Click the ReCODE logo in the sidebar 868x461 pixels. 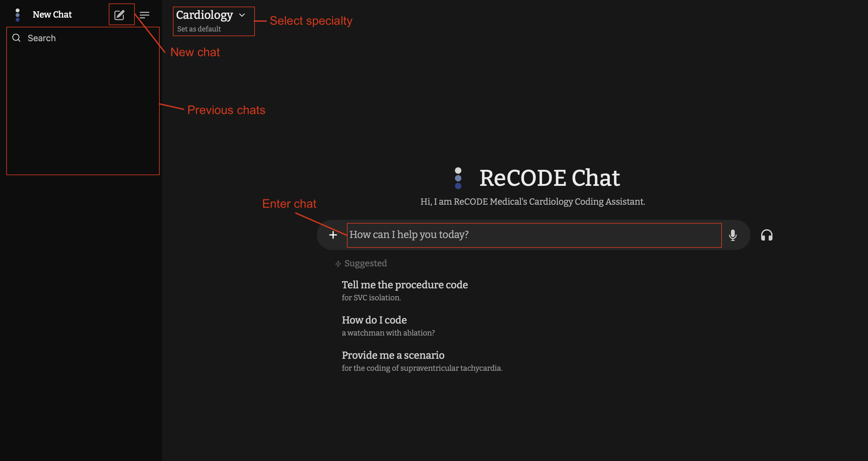(x=18, y=15)
